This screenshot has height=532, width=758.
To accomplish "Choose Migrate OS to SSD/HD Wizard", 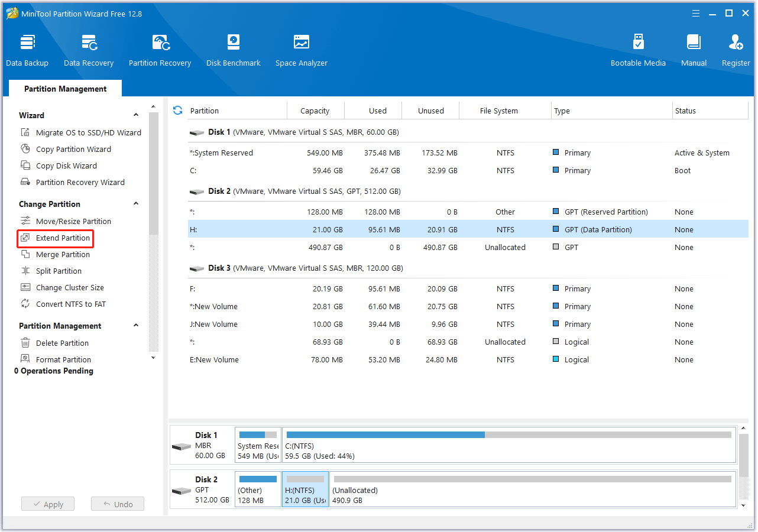I will (88, 133).
